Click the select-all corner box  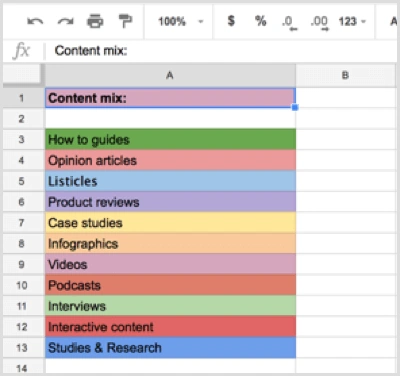[x=22, y=75]
